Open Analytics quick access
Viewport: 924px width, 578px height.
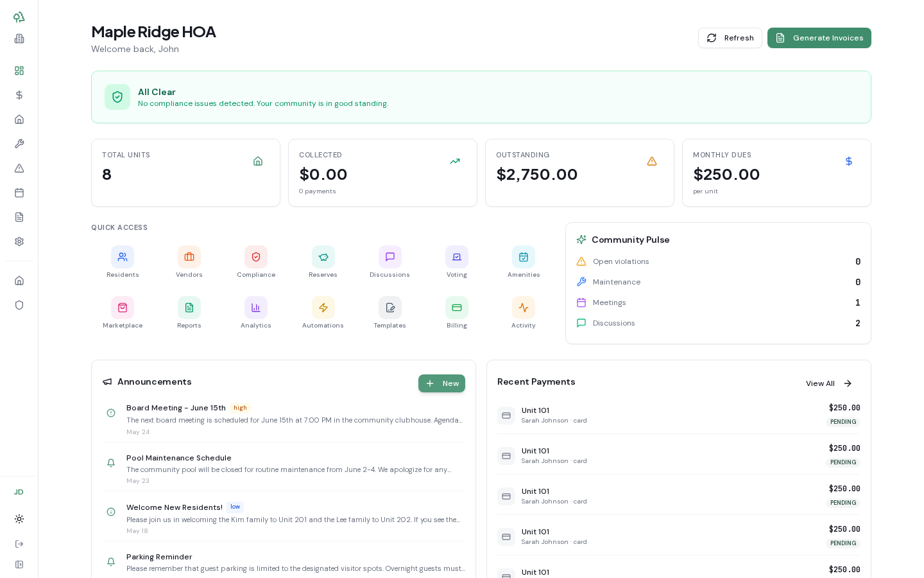(x=256, y=313)
